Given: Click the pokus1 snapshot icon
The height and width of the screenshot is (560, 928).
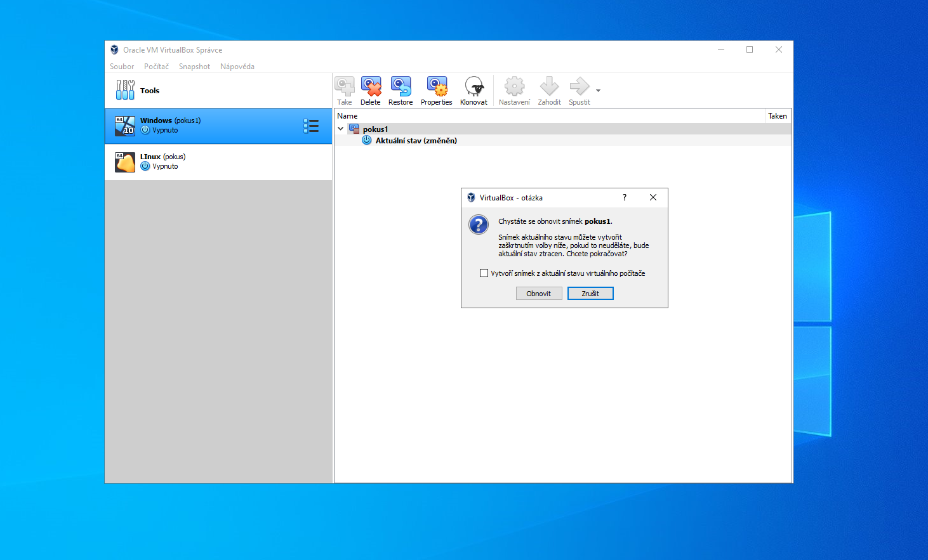Looking at the screenshot, I should click(x=354, y=129).
